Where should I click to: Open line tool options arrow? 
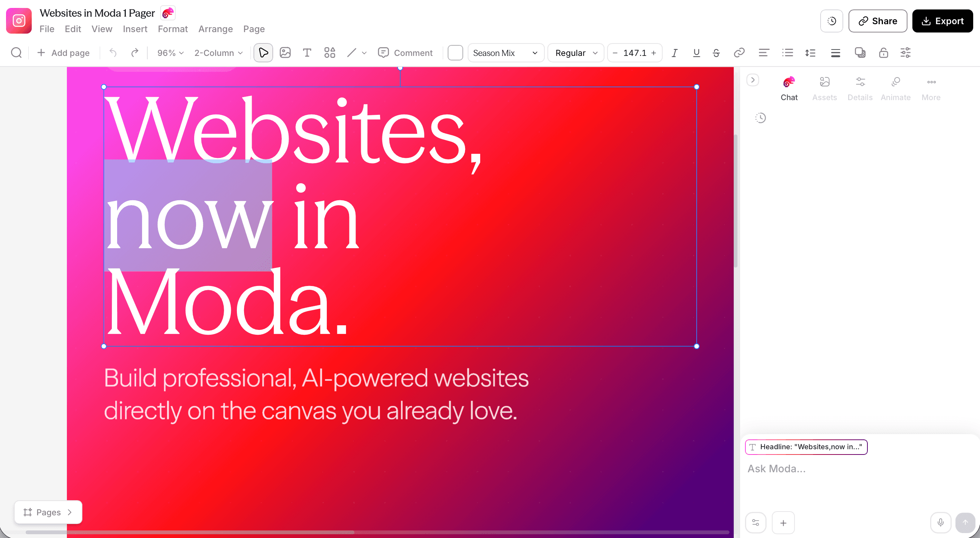pos(364,53)
